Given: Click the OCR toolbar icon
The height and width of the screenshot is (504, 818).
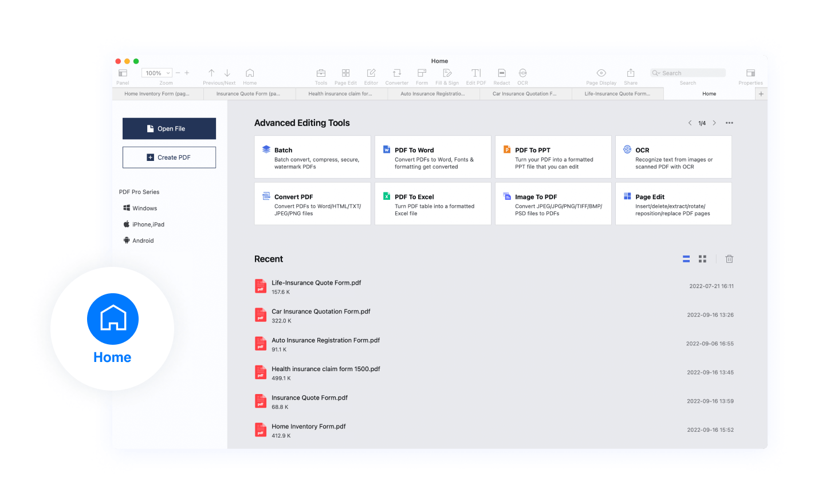Looking at the screenshot, I should coord(522,73).
